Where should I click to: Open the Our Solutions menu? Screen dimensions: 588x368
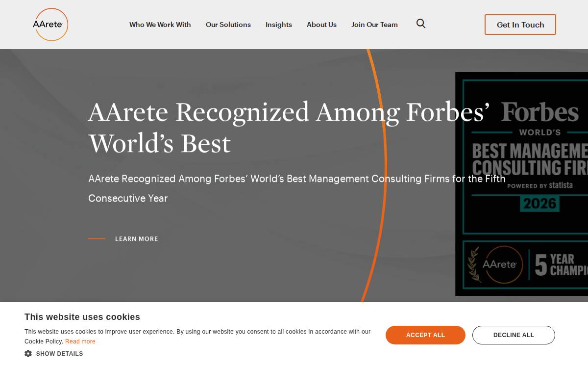[228, 25]
